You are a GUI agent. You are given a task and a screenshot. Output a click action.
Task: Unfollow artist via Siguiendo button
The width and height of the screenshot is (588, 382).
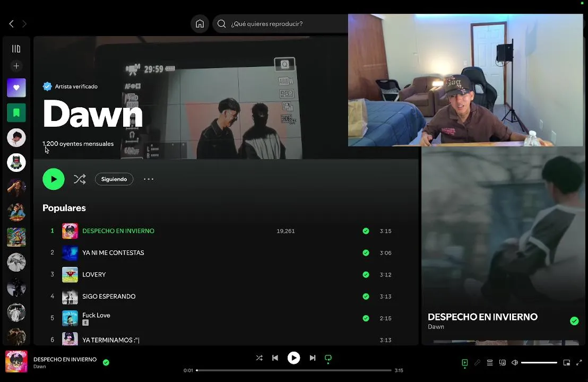[x=114, y=179]
